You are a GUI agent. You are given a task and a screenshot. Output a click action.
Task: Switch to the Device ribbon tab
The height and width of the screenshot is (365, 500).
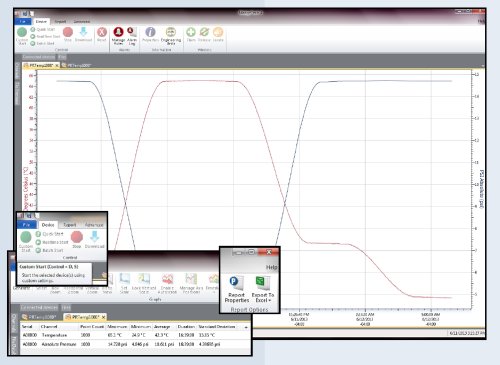tap(41, 21)
